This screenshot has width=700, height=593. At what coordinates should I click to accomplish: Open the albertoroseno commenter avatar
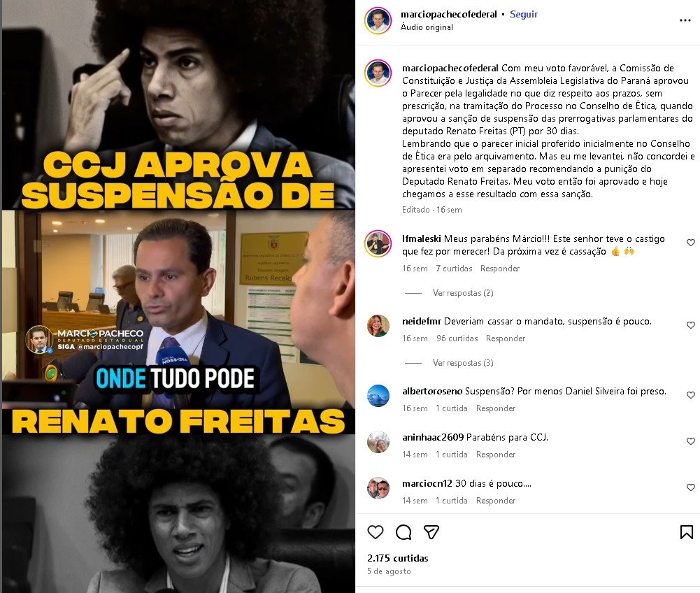tap(378, 396)
